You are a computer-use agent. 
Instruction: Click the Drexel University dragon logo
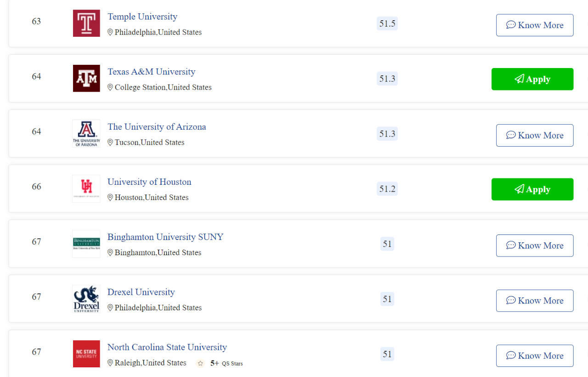coord(86,299)
